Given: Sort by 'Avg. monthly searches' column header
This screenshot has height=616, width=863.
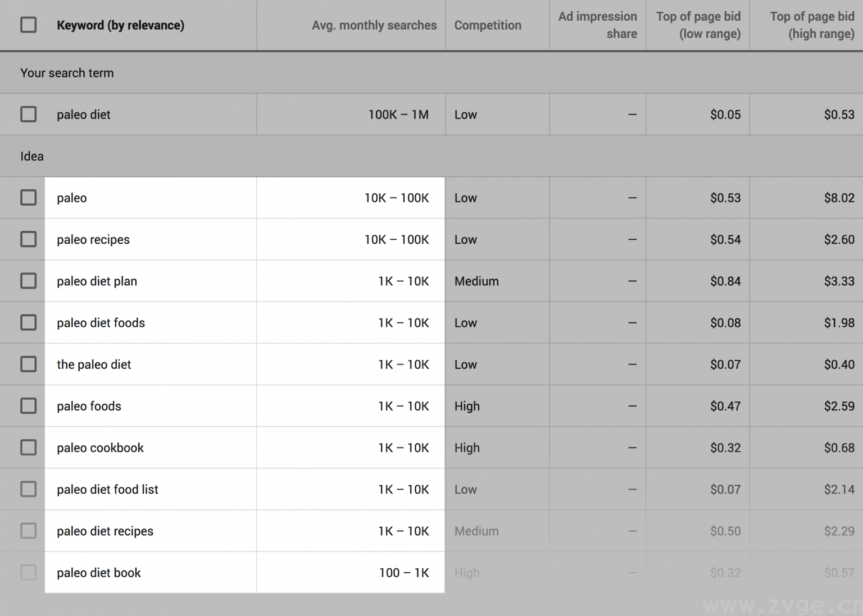Looking at the screenshot, I should 374,25.
